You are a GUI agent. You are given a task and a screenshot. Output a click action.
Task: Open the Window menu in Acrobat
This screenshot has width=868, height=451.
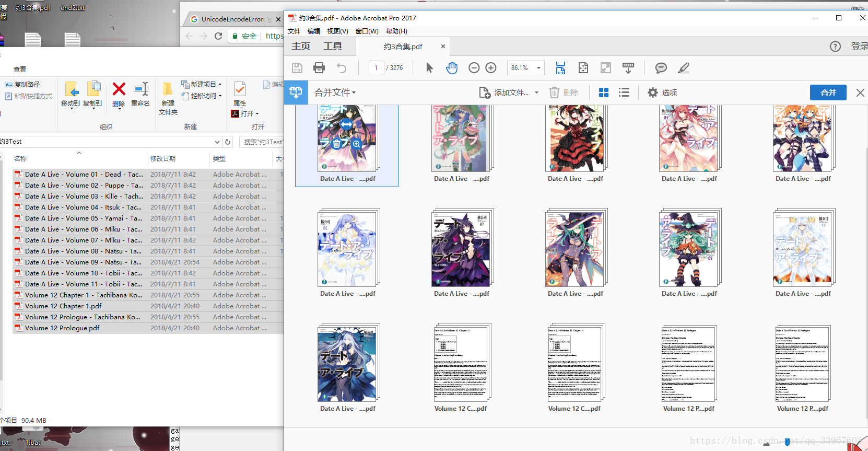click(x=367, y=31)
